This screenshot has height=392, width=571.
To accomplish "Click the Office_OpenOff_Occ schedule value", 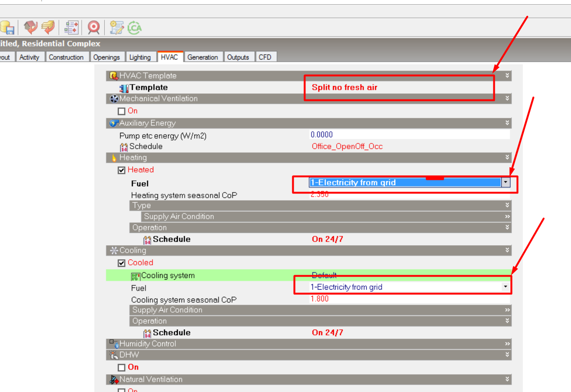I will tap(347, 146).
